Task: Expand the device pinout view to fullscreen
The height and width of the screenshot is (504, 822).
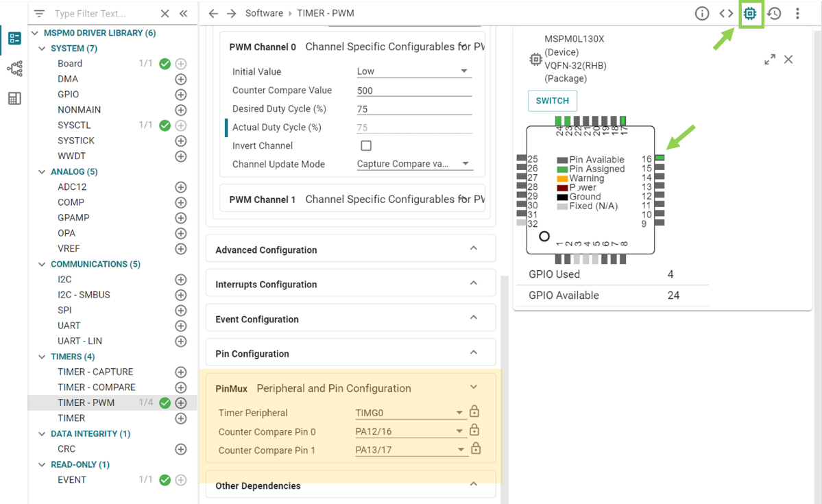Action: coord(770,60)
